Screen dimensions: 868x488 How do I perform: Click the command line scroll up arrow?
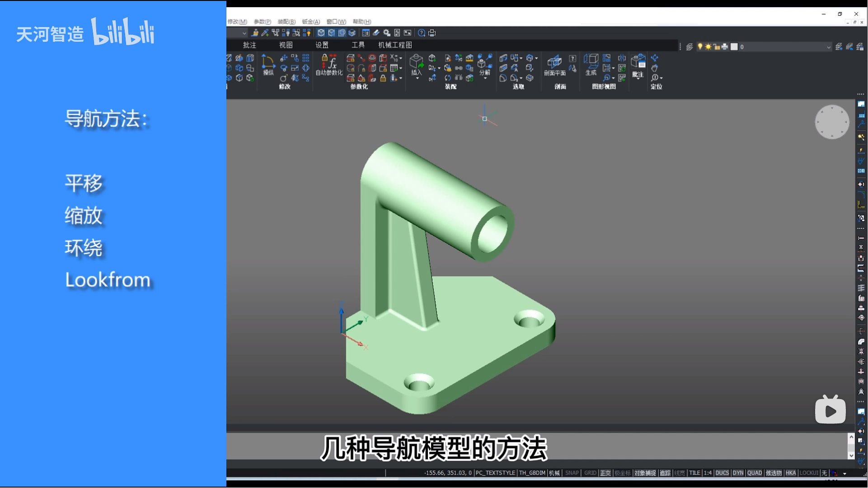click(x=851, y=437)
